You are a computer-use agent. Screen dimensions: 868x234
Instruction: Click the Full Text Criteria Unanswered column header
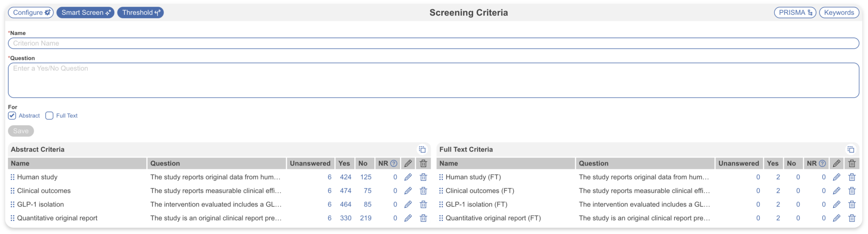tap(739, 163)
